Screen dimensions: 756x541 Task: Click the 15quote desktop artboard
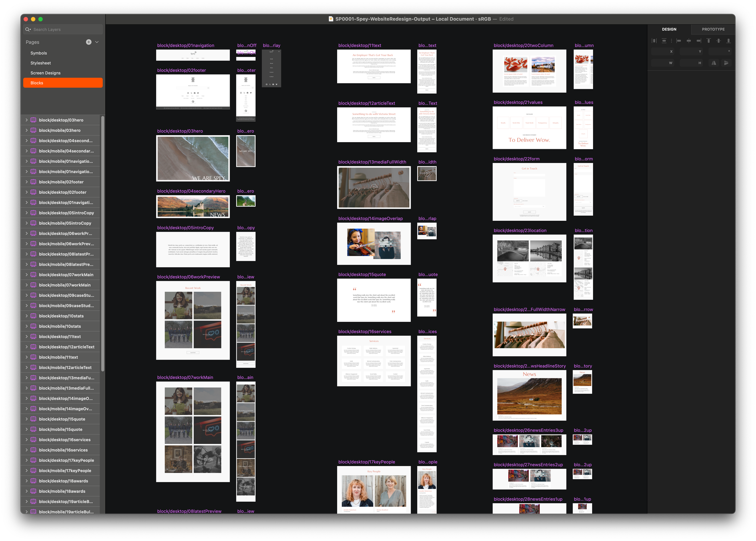tap(374, 300)
